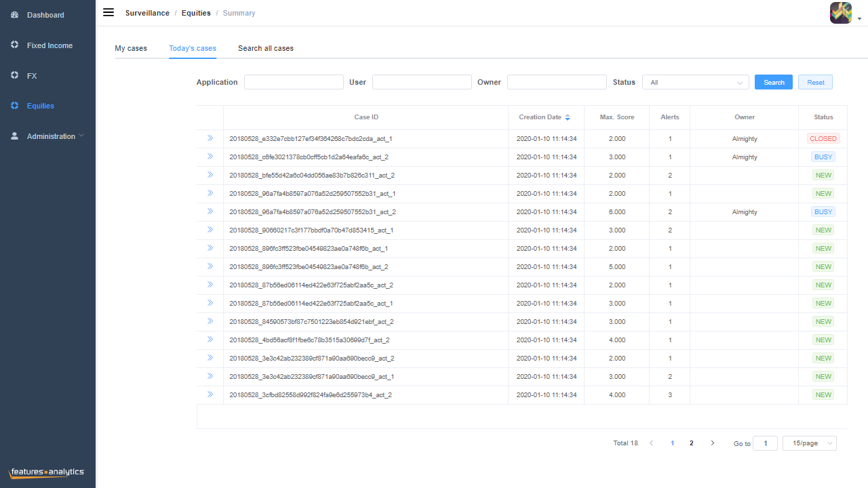This screenshot has height=488, width=868.
Task: Click the blue Search button
Action: (x=774, y=82)
